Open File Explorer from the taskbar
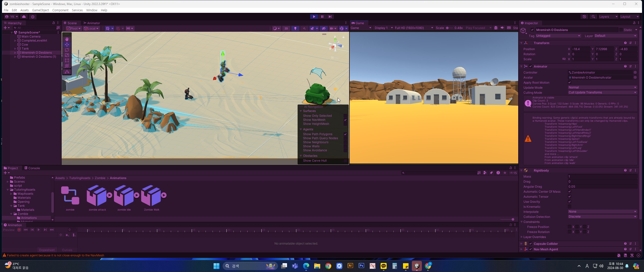644x272 pixels. click(317, 266)
